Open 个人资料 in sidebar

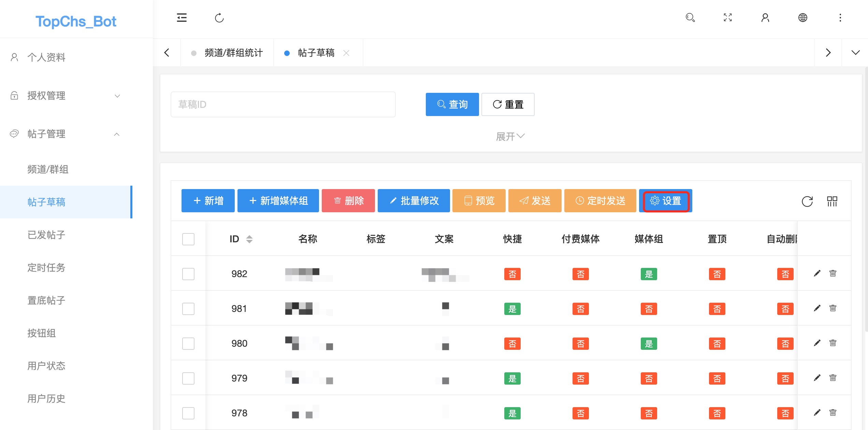[66, 57]
